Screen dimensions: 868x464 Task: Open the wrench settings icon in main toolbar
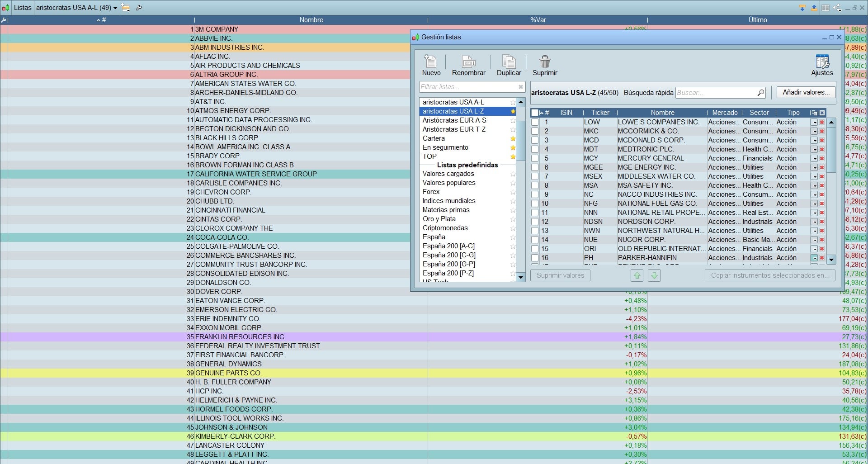(x=139, y=8)
